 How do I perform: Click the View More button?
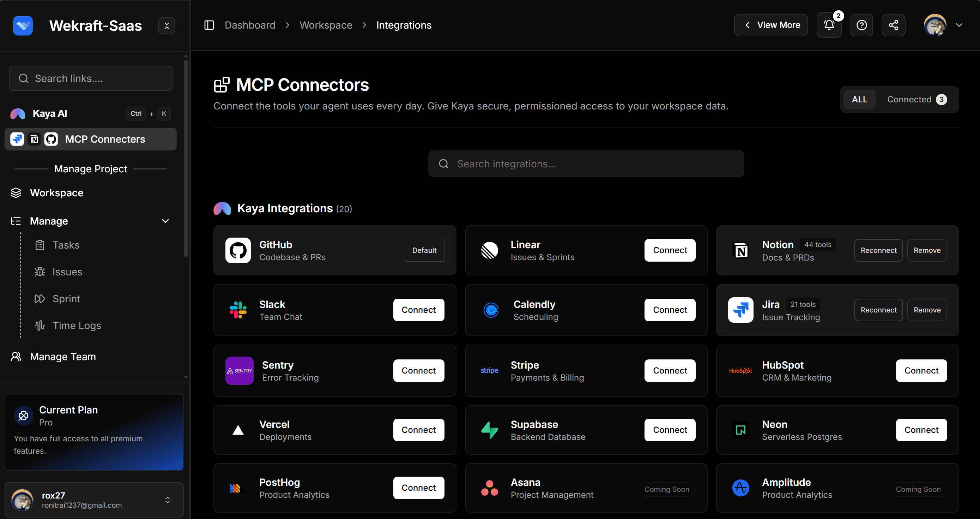(x=771, y=25)
